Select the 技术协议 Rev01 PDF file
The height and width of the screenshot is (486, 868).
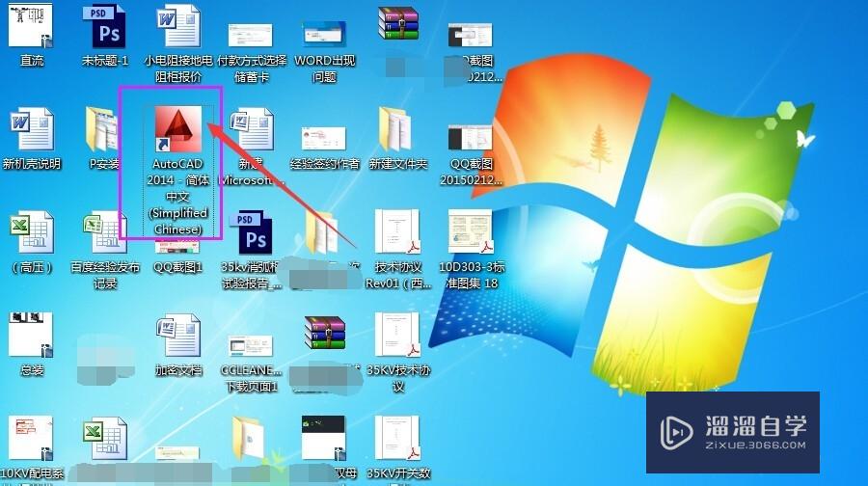(397, 232)
